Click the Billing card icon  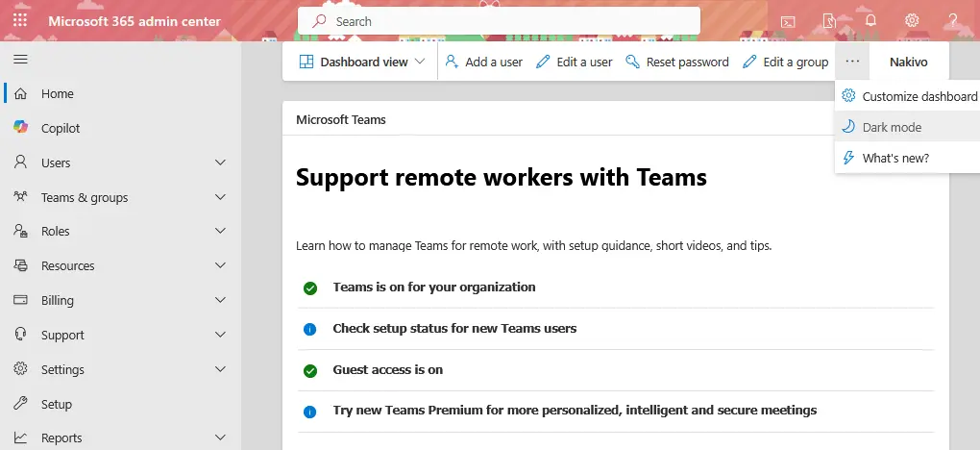(20, 300)
